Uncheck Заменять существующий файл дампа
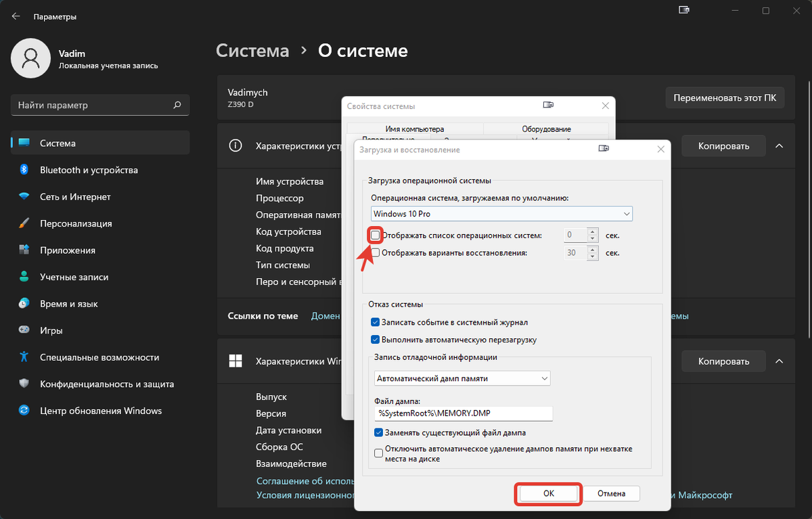The height and width of the screenshot is (519, 812). [x=379, y=432]
